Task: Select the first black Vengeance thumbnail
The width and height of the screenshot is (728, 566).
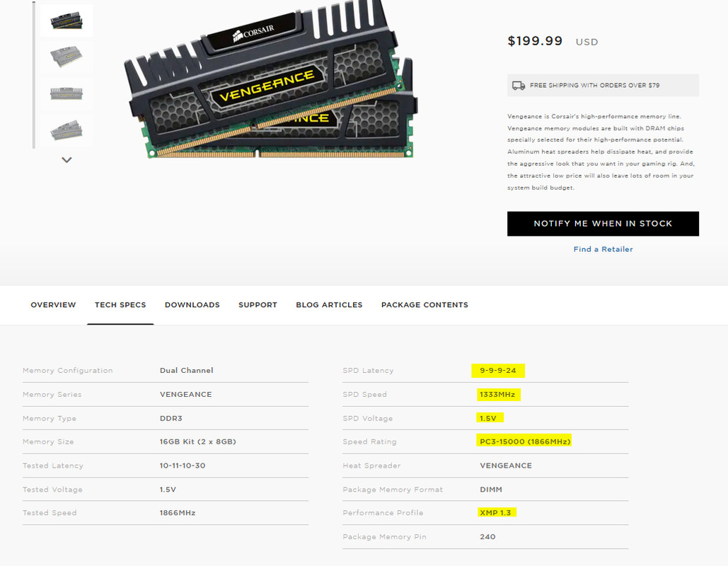Action: coord(67,21)
